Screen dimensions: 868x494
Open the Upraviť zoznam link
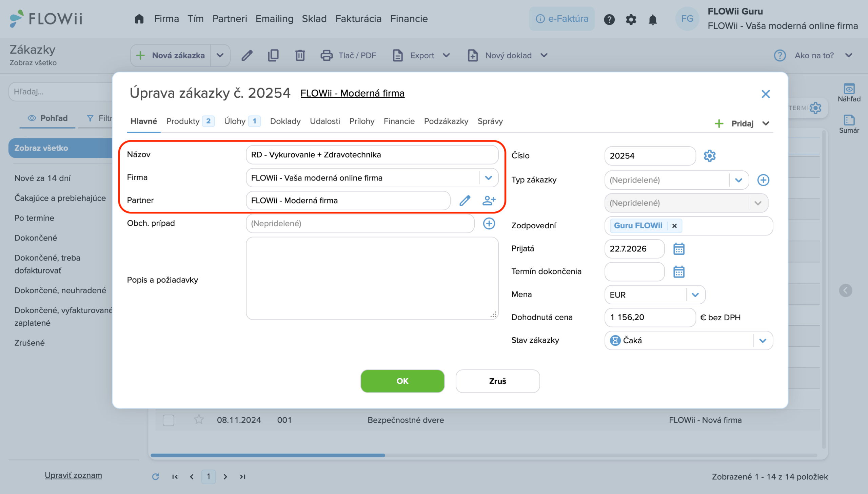click(x=73, y=475)
